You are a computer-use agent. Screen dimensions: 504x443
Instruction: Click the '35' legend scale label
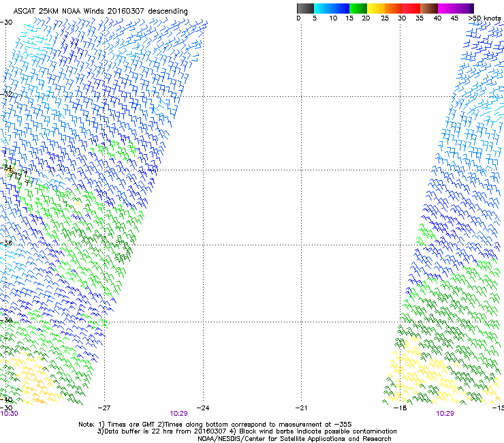(x=420, y=18)
